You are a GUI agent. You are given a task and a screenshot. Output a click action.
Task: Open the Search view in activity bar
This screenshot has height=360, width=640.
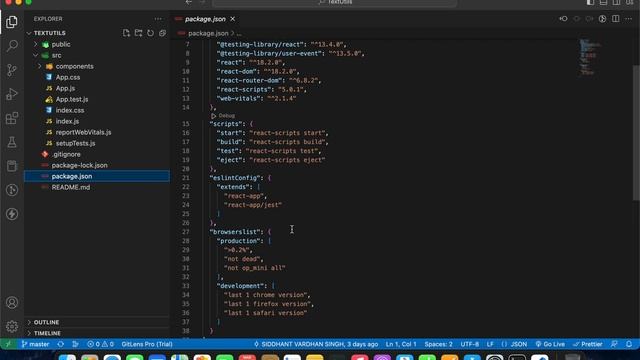(x=12, y=45)
